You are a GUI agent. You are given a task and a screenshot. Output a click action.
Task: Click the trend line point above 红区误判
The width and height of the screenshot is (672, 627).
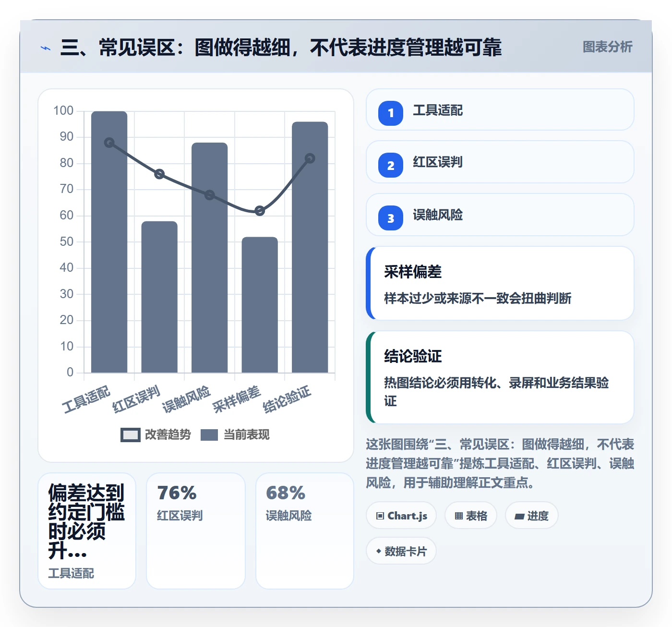click(x=159, y=174)
